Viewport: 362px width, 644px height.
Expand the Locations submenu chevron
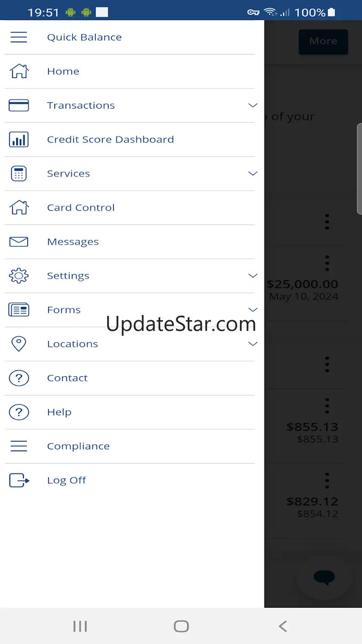pos(253,344)
